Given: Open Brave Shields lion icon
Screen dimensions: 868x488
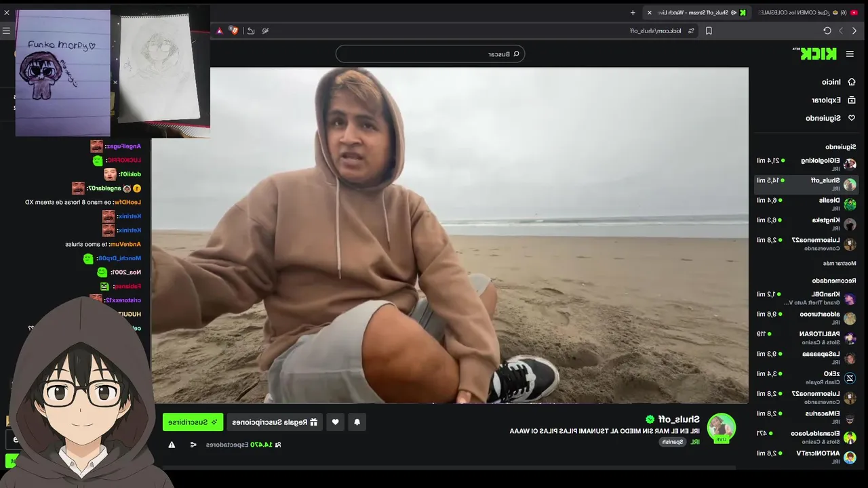Looking at the screenshot, I should (x=235, y=30).
